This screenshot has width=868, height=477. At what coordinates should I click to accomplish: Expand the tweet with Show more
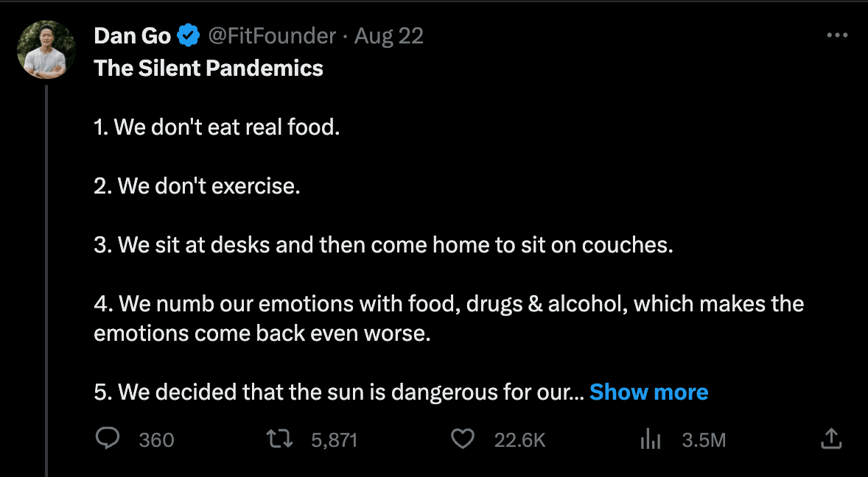[648, 392]
